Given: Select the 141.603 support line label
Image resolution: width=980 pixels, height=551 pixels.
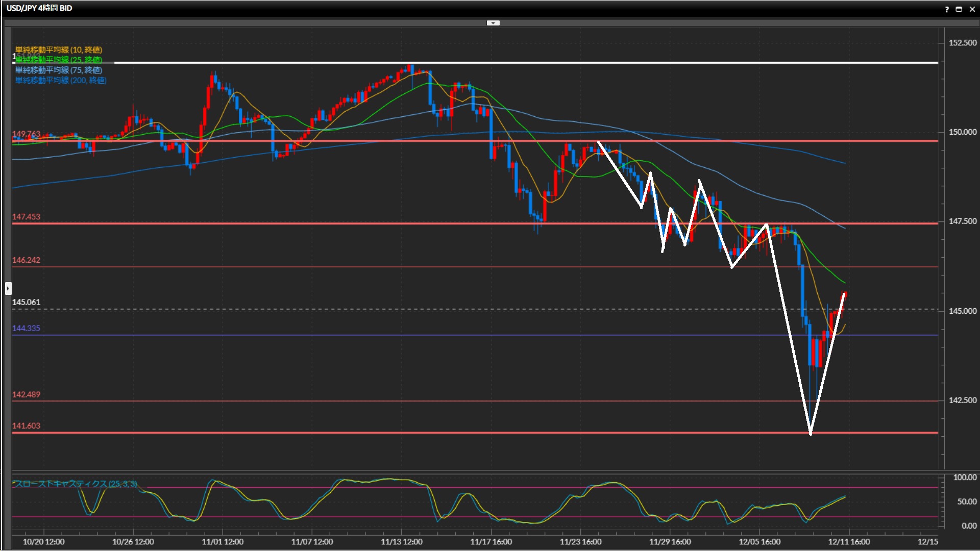Looking at the screenshot, I should point(26,425).
